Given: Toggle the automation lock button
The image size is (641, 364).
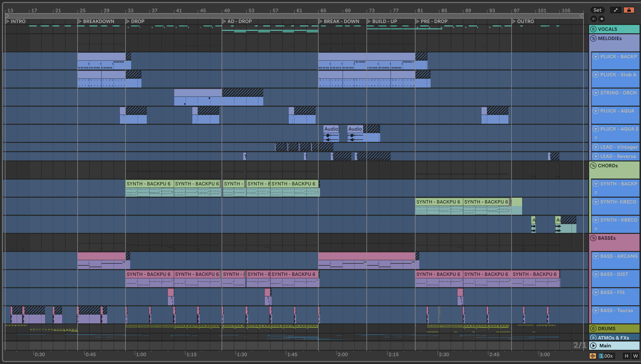Looking at the screenshot, I should pos(629,10).
